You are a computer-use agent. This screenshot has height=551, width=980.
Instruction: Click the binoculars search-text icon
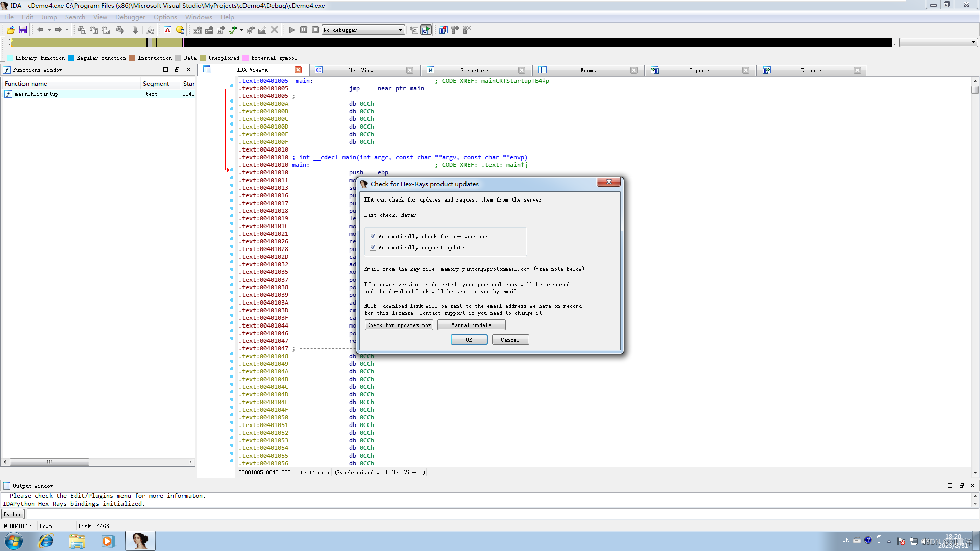pos(94,30)
